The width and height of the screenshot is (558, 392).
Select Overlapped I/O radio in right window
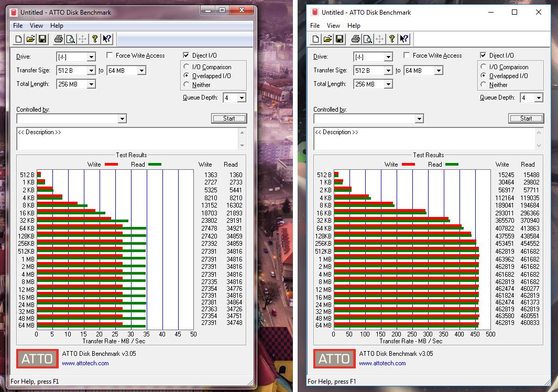click(483, 75)
